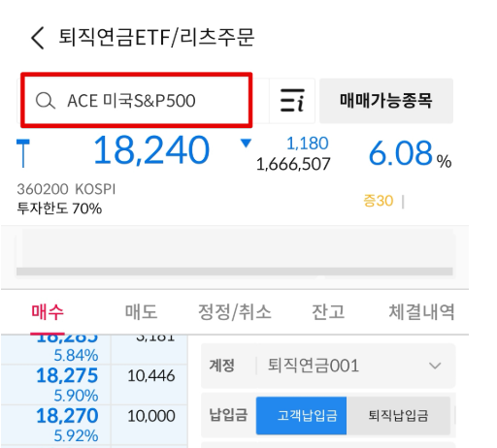
Task: View the 잔고 tab
Action: pyautogui.click(x=328, y=312)
